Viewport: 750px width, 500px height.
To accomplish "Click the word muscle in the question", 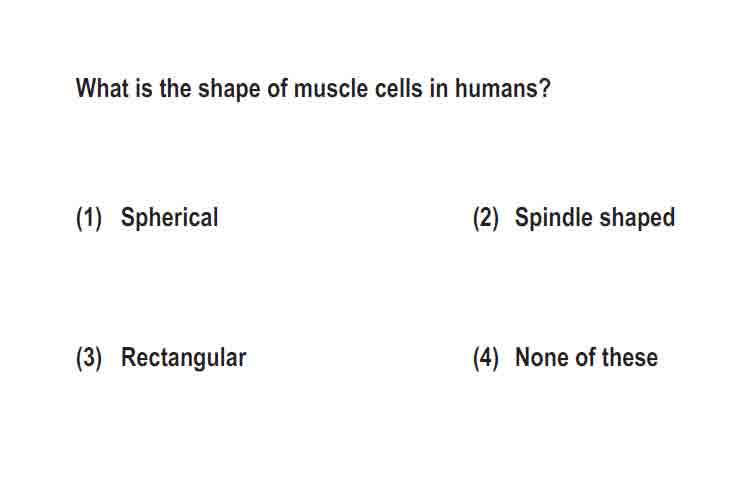I will click(x=331, y=89).
